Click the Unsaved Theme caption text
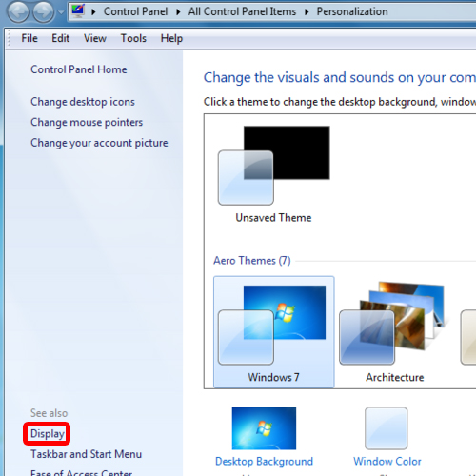Image resolution: width=476 pixels, height=476 pixels. (x=273, y=218)
